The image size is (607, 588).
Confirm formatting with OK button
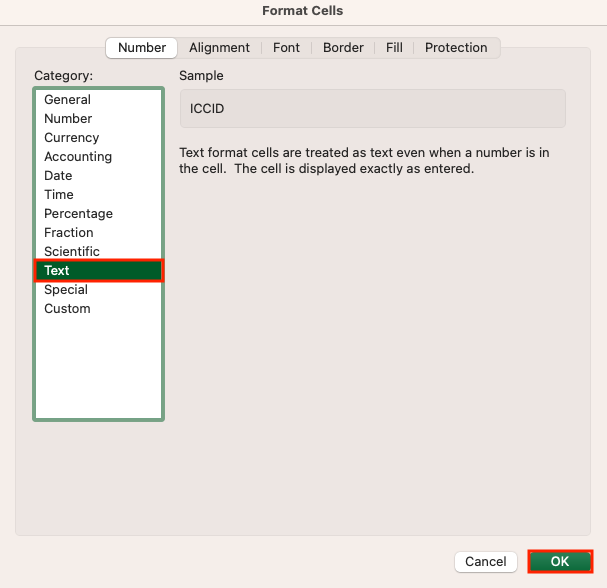coord(560,561)
